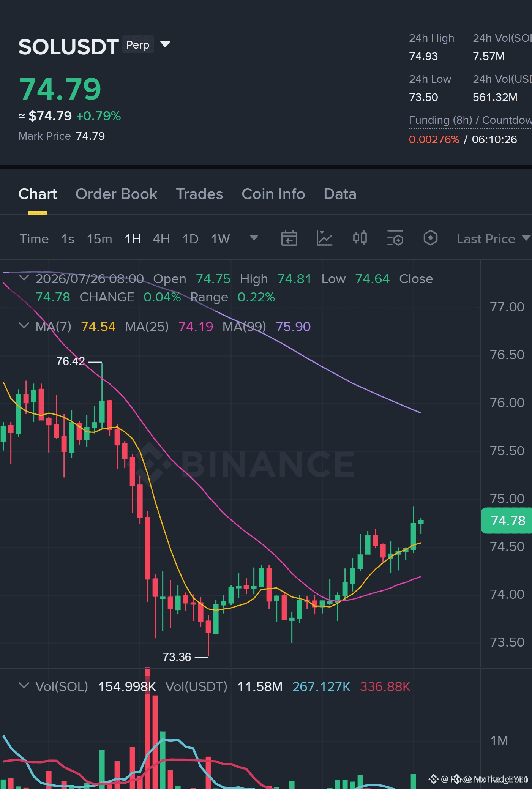Select the 4H time interval
The height and width of the screenshot is (789, 532).
(161, 239)
